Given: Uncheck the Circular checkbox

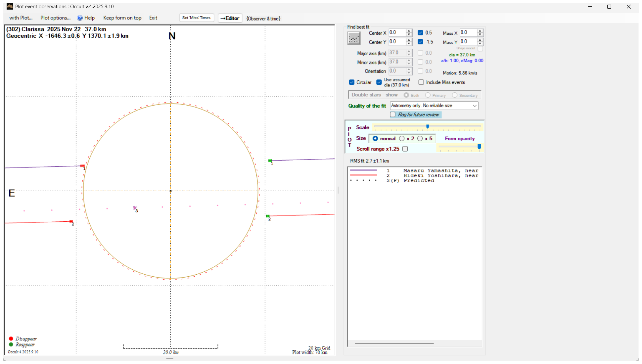Looking at the screenshot, I should click(352, 82).
